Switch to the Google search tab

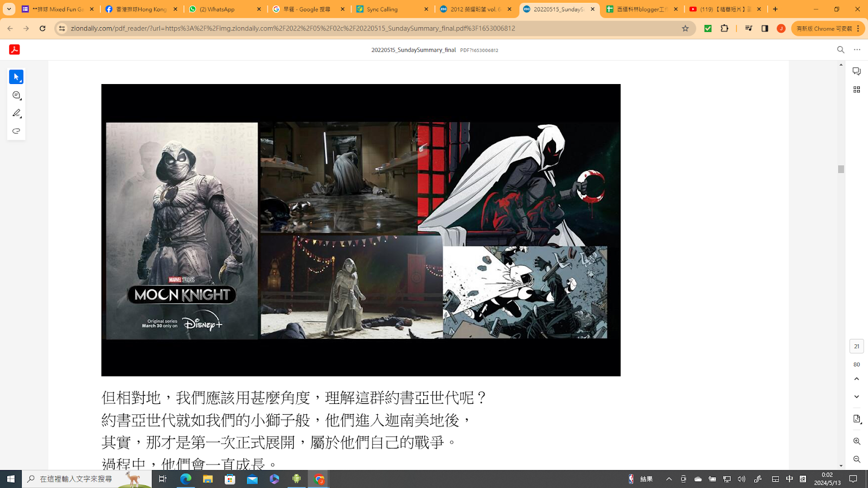[309, 9]
